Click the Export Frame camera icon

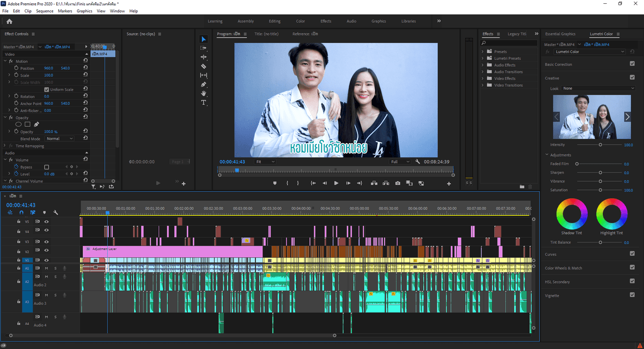tap(398, 183)
